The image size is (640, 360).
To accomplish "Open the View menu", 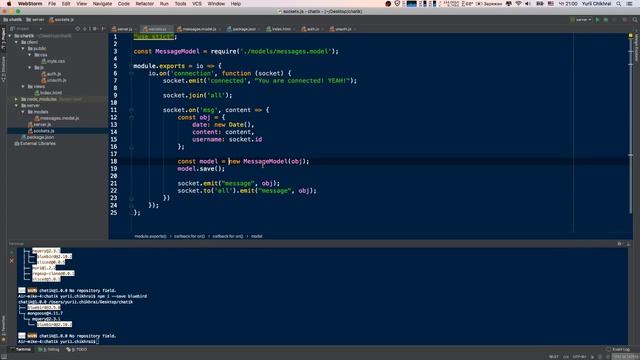I will (x=82, y=4).
